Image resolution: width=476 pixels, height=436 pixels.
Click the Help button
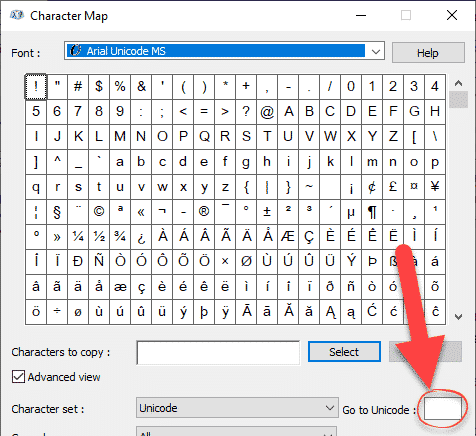[428, 53]
